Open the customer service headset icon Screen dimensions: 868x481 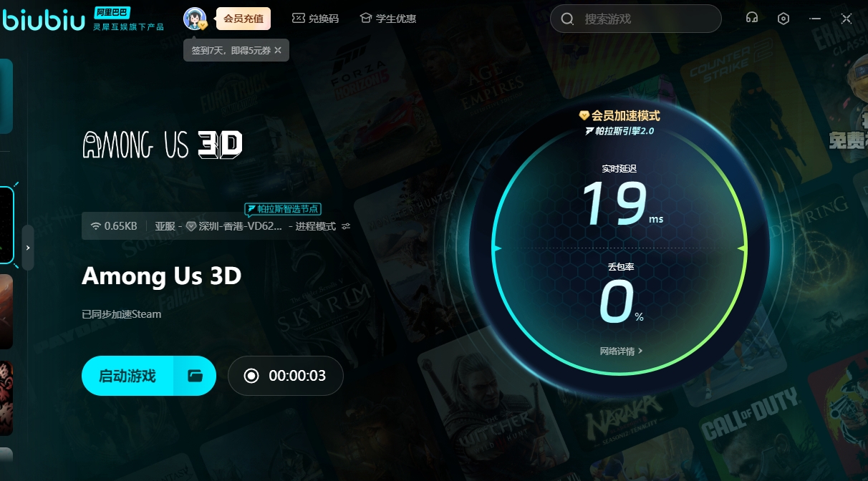[751, 19]
